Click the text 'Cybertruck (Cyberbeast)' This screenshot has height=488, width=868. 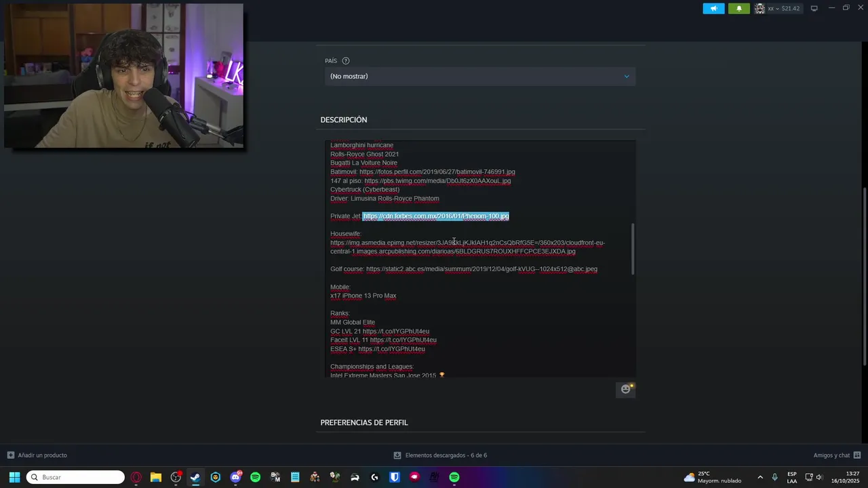click(x=365, y=190)
